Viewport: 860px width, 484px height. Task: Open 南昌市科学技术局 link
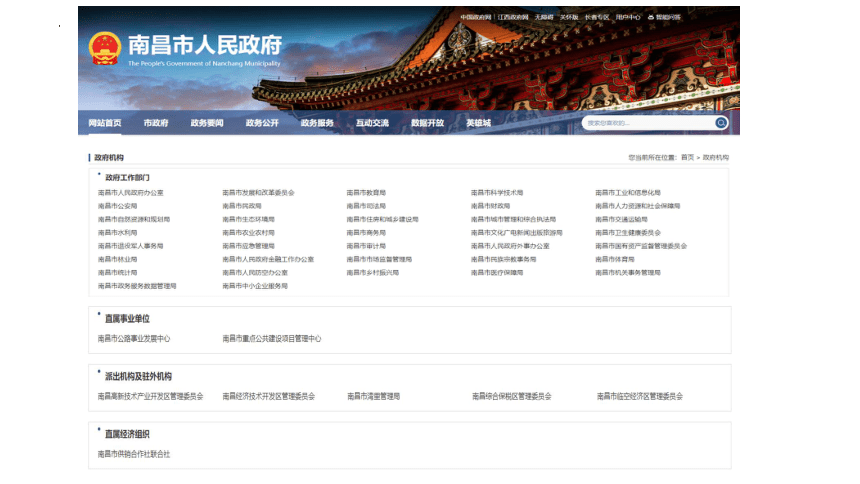497,193
